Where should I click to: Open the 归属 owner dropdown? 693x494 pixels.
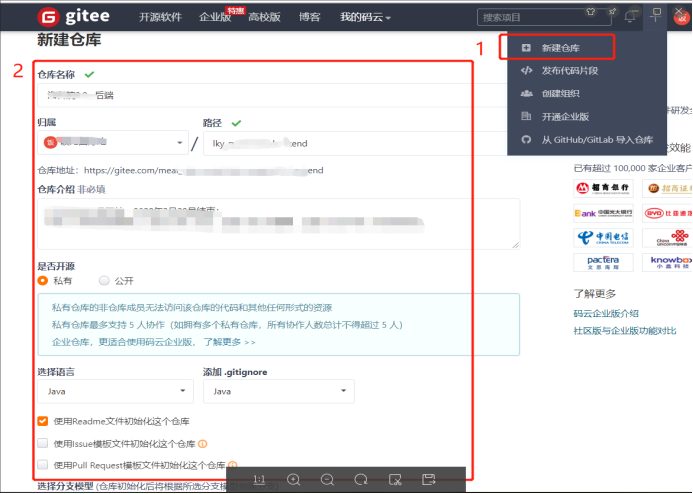[x=113, y=142]
